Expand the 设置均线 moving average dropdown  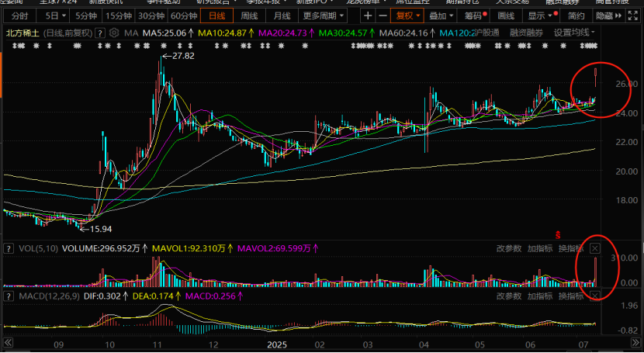(575, 33)
